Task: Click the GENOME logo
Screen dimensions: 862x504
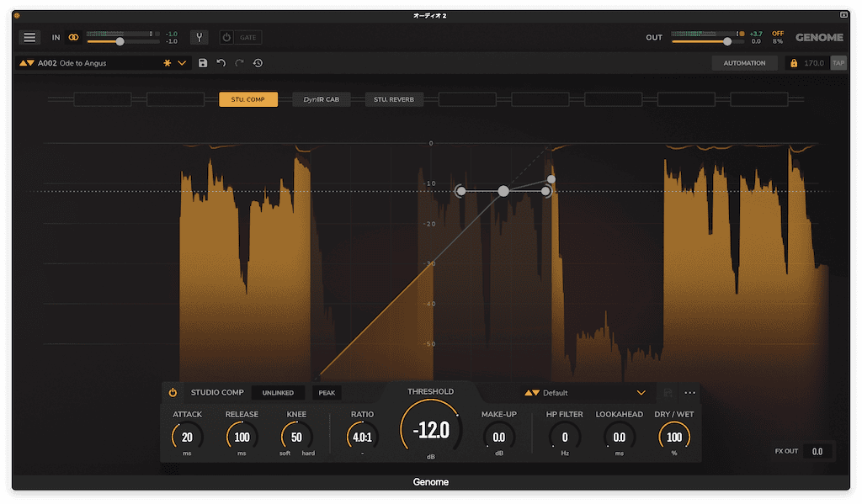Action: [819, 37]
